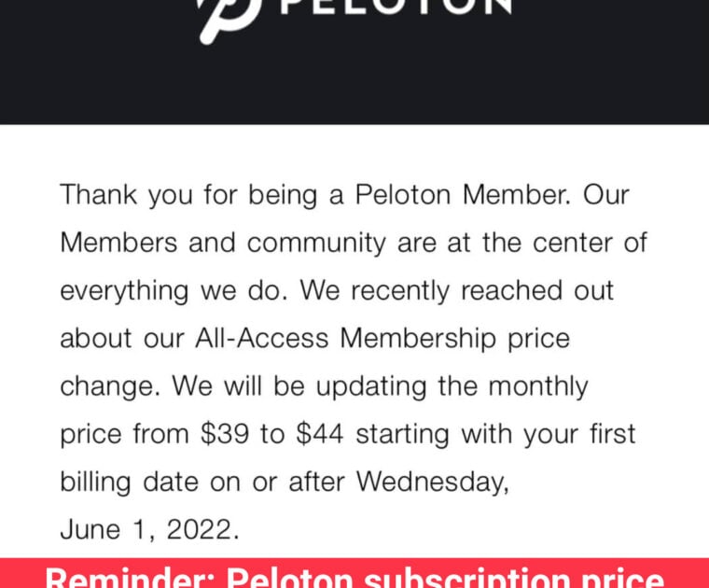
Task: Click the "June 1, 2022" date
Action: point(149,529)
